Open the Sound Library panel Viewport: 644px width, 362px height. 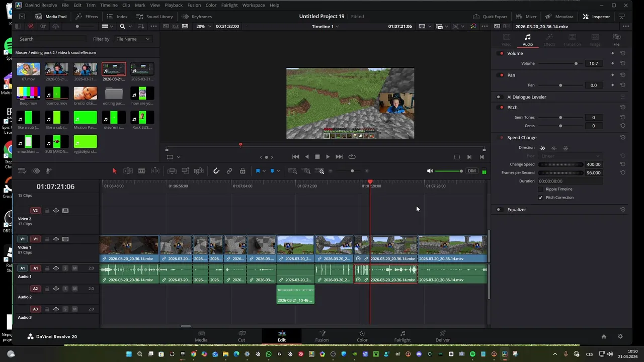pos(155,17)
